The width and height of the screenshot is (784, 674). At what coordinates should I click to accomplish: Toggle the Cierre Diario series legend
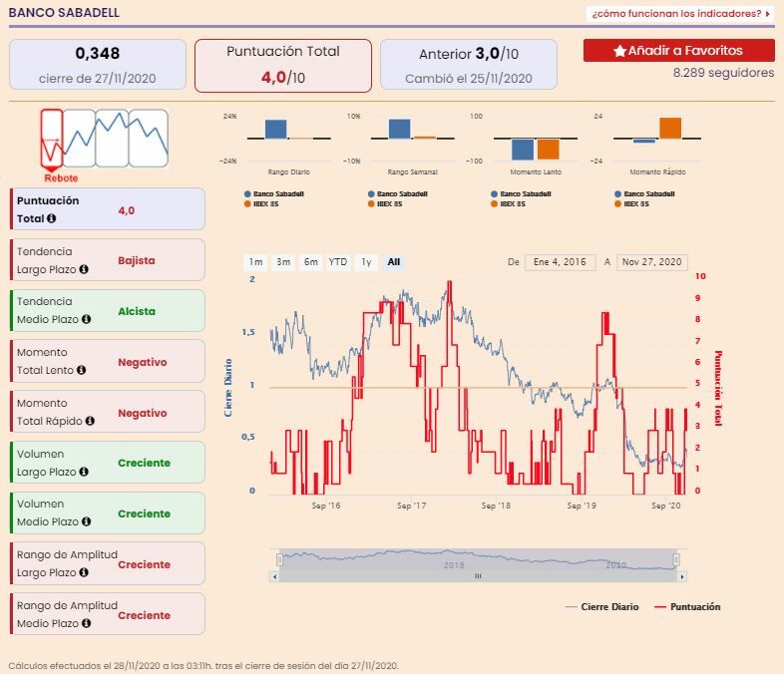point(602,607)
